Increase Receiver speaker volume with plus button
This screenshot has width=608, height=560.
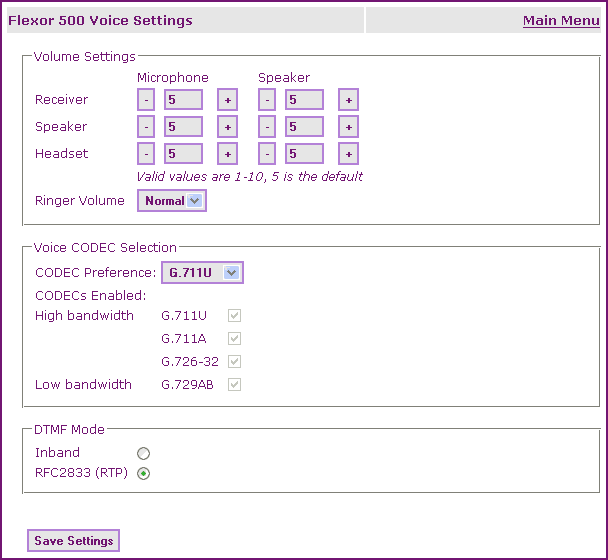click(349, 100)
